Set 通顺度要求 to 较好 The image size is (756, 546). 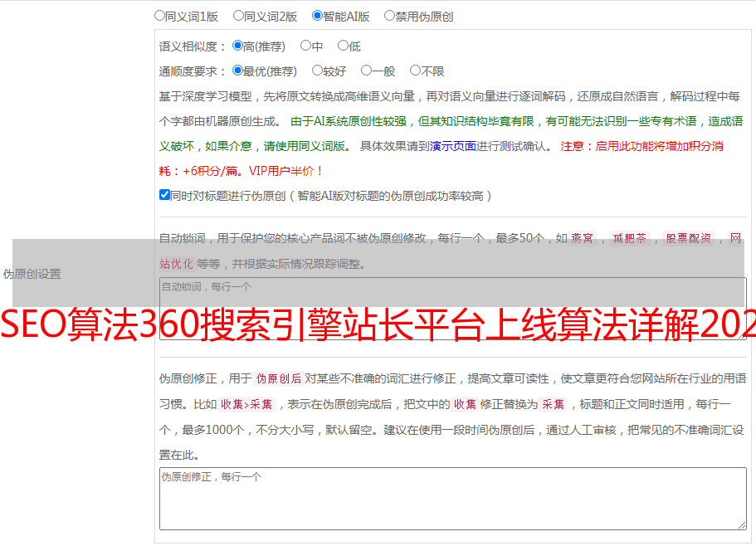pos(317,71)
